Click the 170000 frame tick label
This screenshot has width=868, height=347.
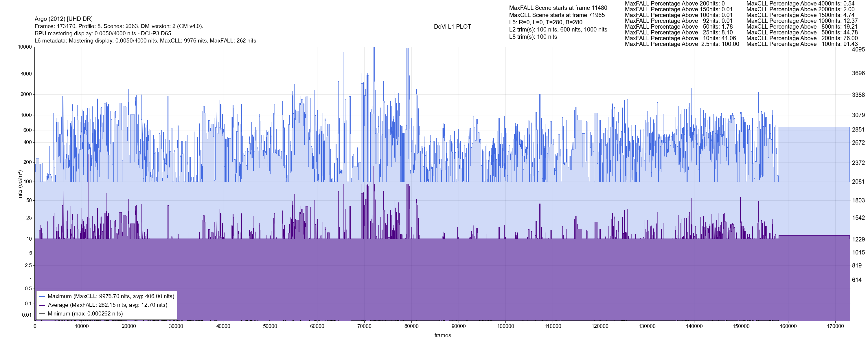click(x=835, y=326)
